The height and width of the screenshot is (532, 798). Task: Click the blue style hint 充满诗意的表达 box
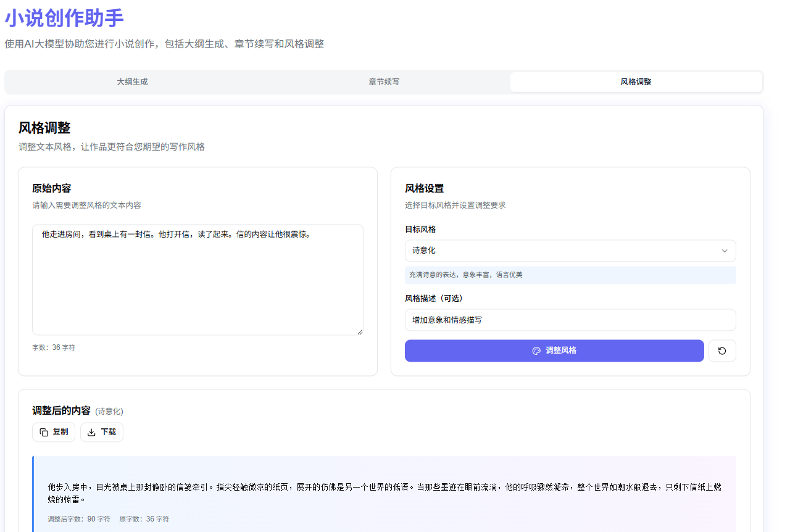coord(570,275)
